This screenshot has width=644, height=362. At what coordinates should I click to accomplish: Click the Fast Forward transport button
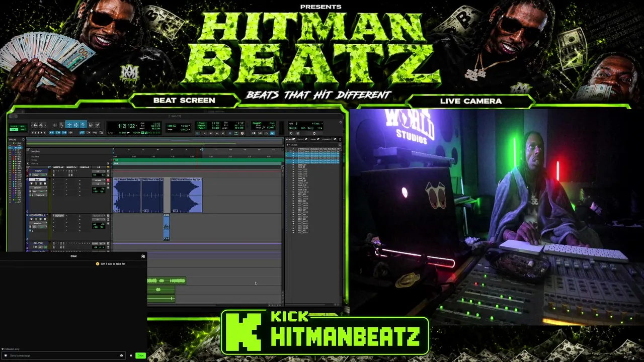(216, 133)
